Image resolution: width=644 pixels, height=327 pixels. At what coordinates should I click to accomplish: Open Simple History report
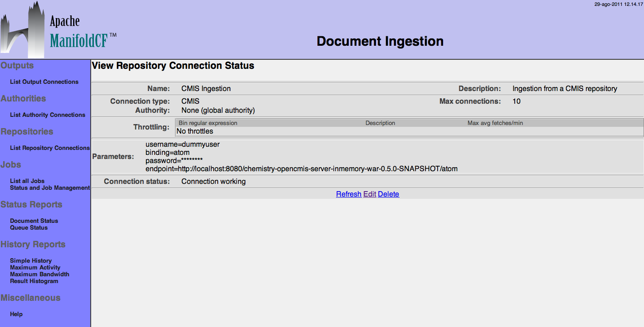point(31,261)
